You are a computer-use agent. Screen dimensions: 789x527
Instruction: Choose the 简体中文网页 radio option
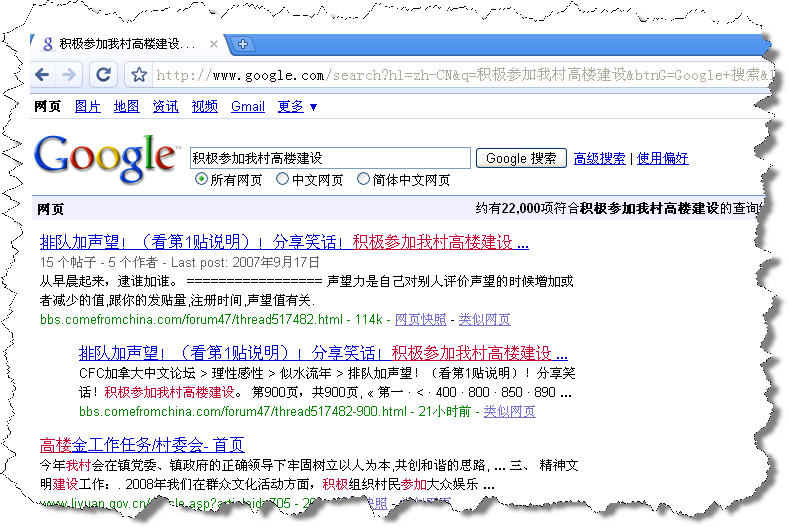(x=363, y=180)
